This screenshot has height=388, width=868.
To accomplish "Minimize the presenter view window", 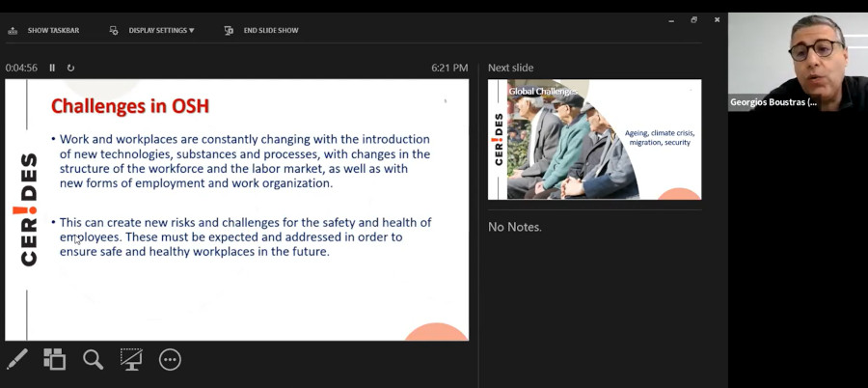I will [670, 19].
